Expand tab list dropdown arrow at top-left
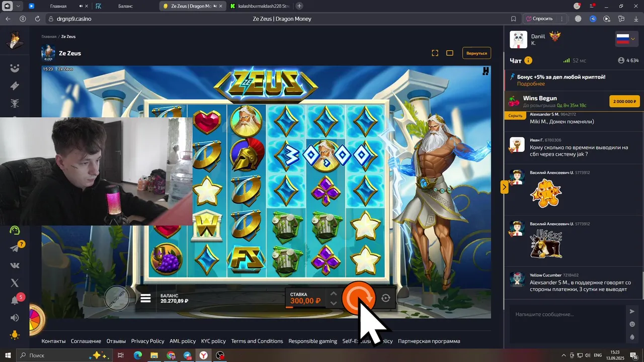Screen dimensions: 644x362 pos(19,6)
